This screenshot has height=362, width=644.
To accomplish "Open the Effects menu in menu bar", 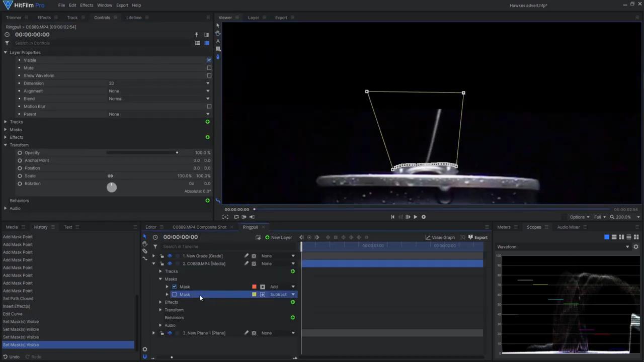I will coord(87,5).
